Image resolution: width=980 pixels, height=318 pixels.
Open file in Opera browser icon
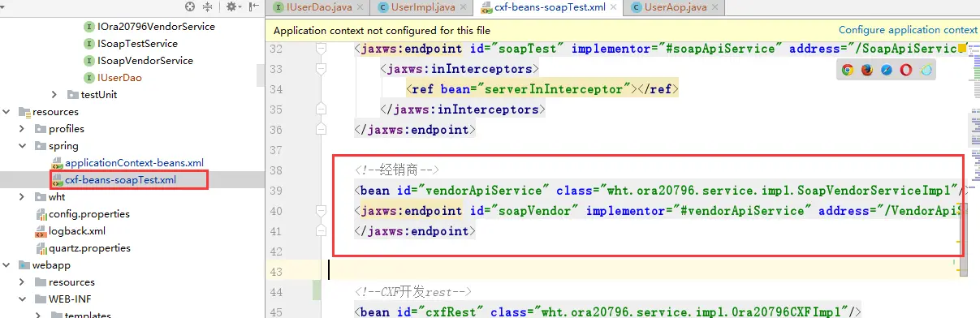[x=906, y=70]
